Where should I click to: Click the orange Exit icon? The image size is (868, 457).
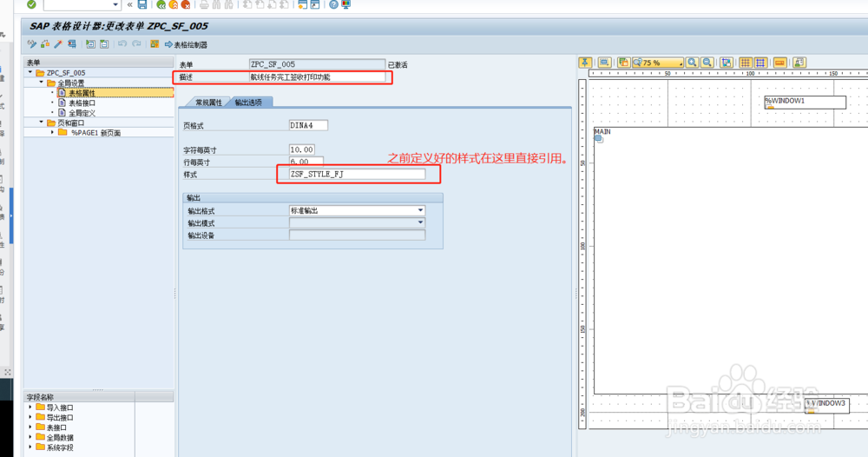(x=174, y=4)
